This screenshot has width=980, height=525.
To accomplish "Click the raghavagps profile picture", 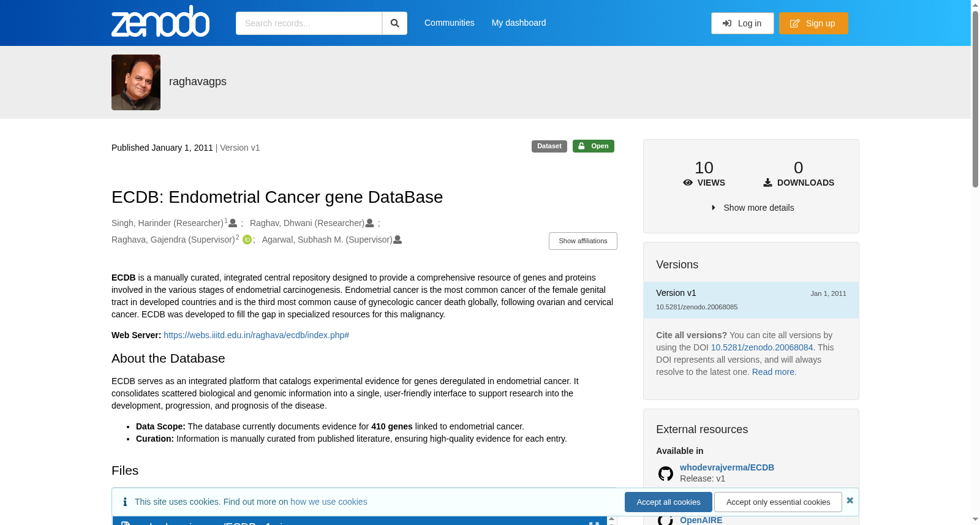I will point(136,82).
